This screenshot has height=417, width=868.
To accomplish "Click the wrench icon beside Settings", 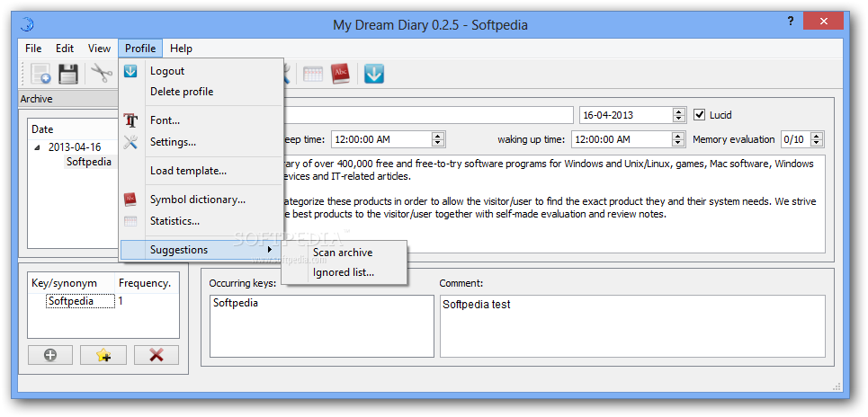I will point(130,142).
